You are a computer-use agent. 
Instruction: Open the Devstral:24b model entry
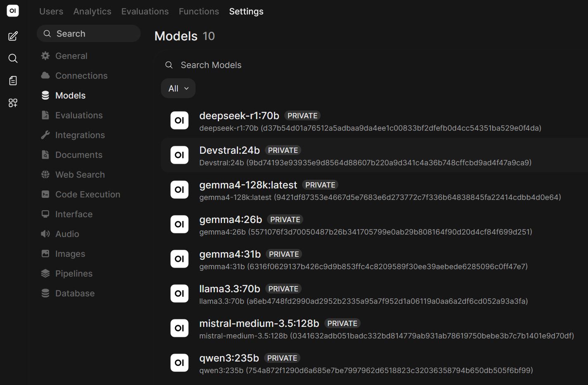pos(374,155)
